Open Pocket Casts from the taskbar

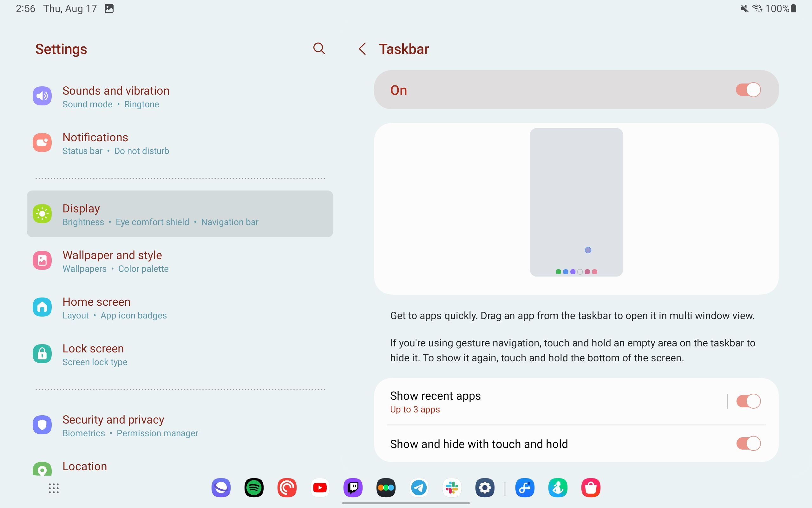(287, 487)
